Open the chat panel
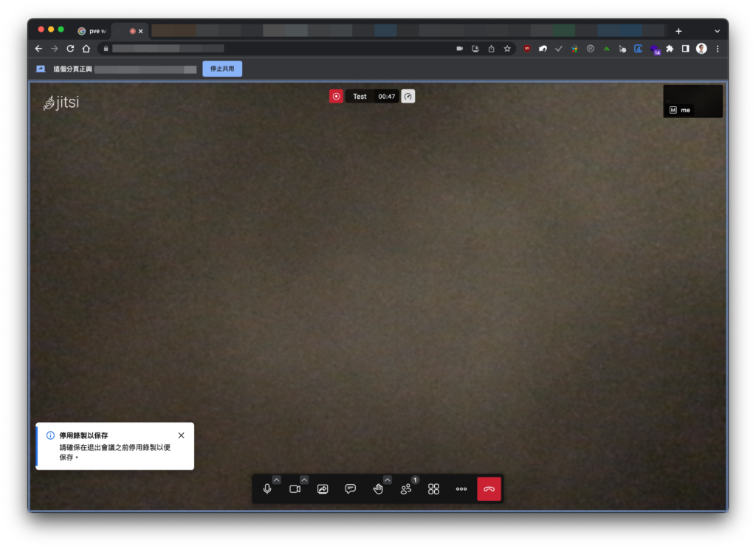 [x=351, y=488]
